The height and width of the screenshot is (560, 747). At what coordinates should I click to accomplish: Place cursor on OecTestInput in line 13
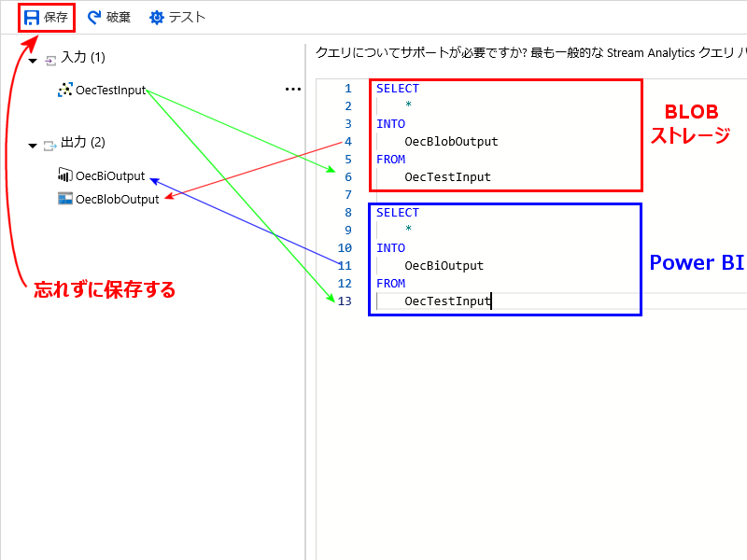[447, 301]
